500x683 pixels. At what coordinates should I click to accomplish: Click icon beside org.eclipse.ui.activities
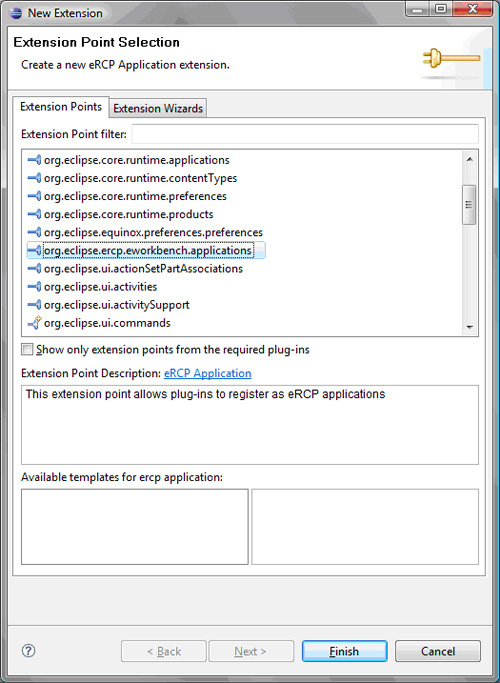34,287
